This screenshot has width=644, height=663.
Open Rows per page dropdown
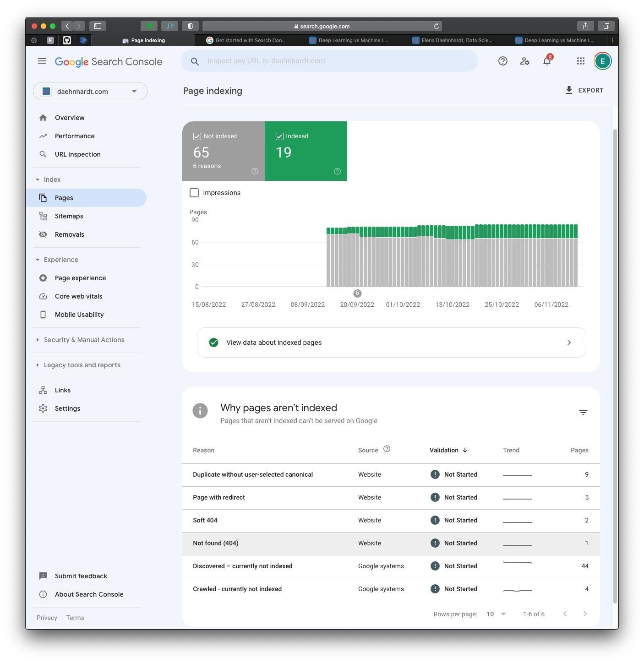click(497, 614)
